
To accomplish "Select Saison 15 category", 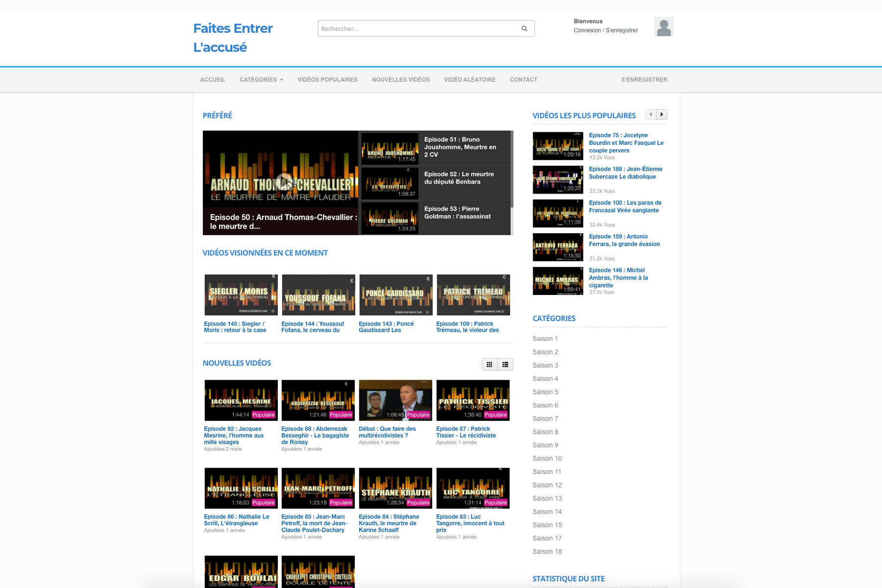I will [x=547, y=525].
